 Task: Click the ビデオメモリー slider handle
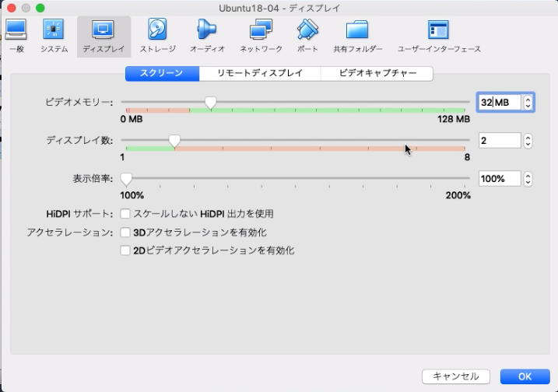click(211, 103)
